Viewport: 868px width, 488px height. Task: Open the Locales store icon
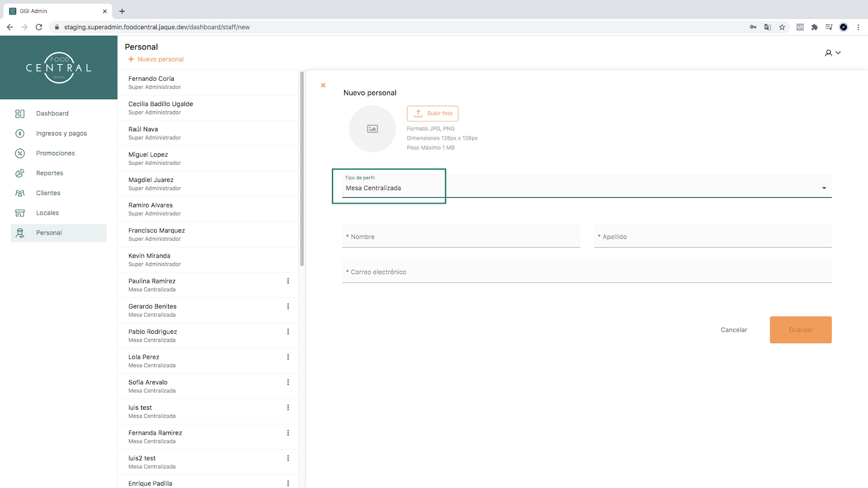[x=20, y=213]
